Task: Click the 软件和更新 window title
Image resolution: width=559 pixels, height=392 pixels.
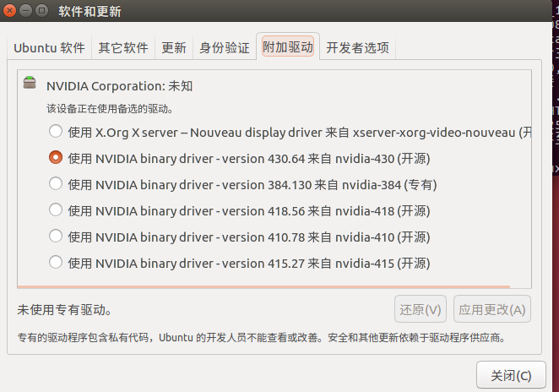Action: (x=90, y=11)
